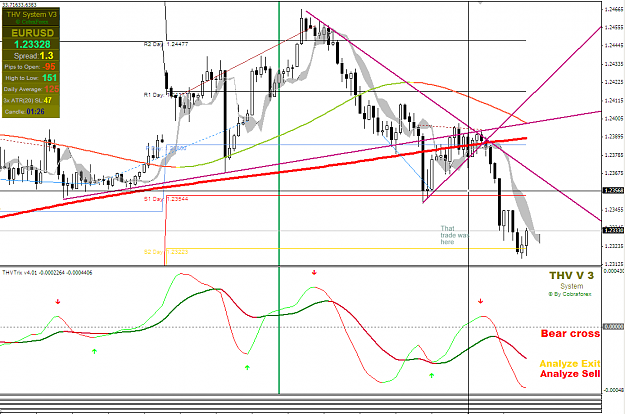Click the Analyze Exit signal label

point(570,363)
